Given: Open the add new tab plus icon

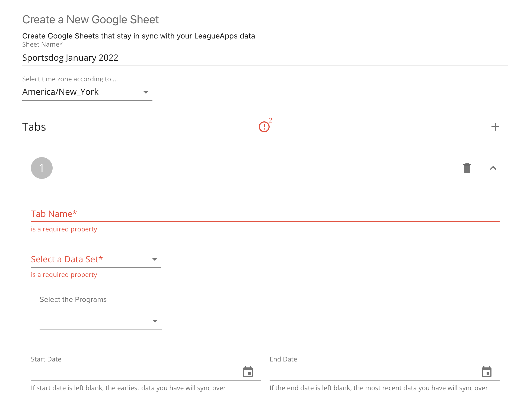Looking at the screenshot, I should tap(495, 127).
